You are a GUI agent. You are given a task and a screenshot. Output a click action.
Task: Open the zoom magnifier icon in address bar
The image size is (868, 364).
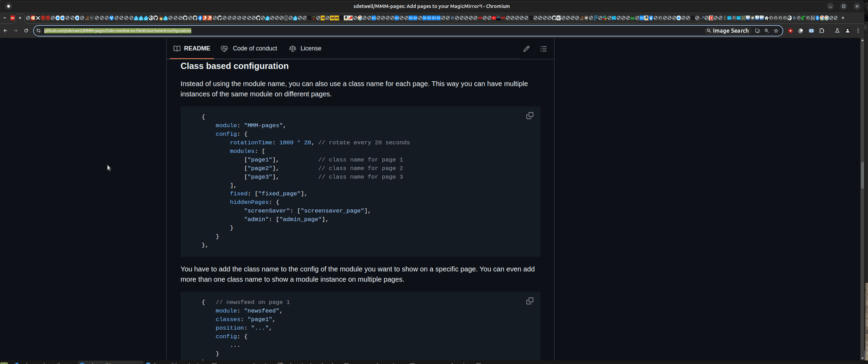click(x=767, y=30)
